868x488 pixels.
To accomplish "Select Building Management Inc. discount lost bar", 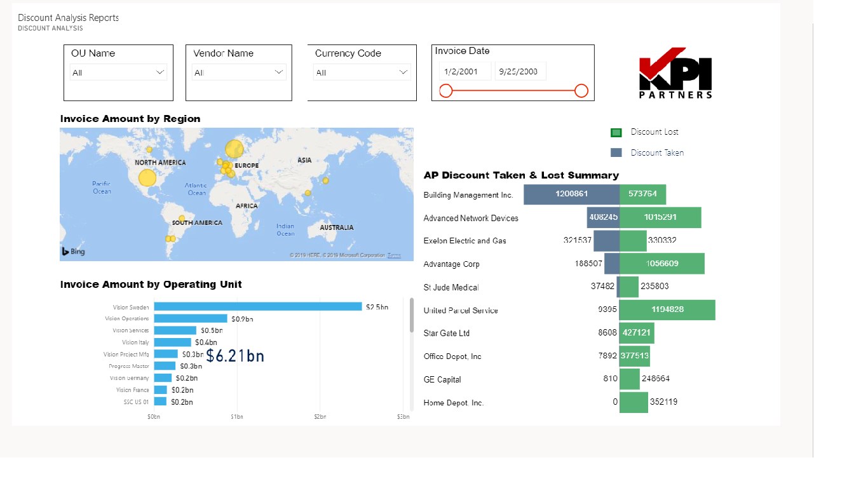I will click(642, 194).
